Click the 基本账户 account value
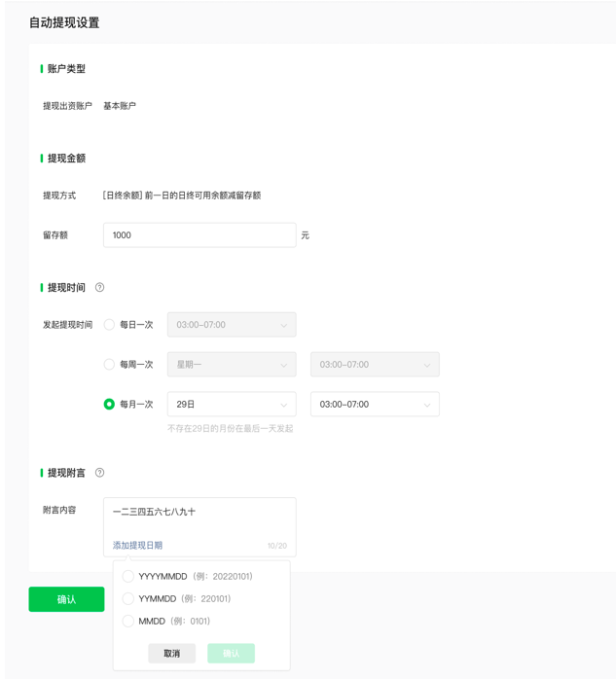Viewport: 616px width, 679px height. 120,106
